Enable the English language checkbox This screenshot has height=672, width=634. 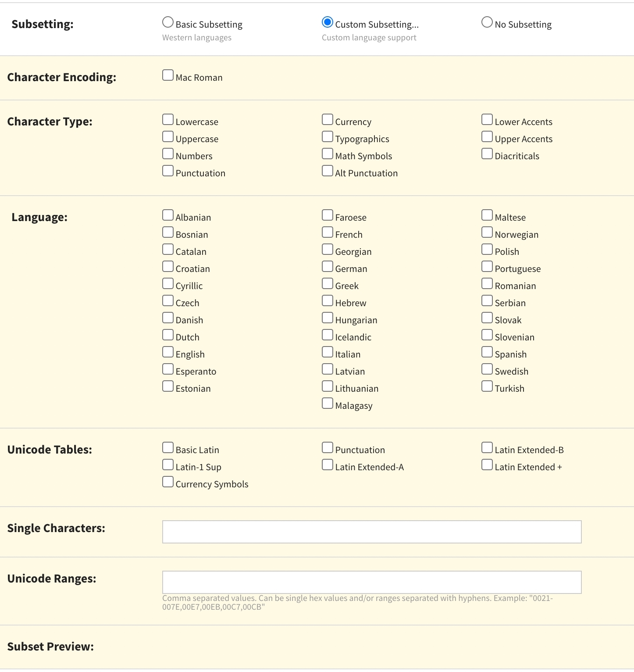pyautogui.click(x=168, y=352)
